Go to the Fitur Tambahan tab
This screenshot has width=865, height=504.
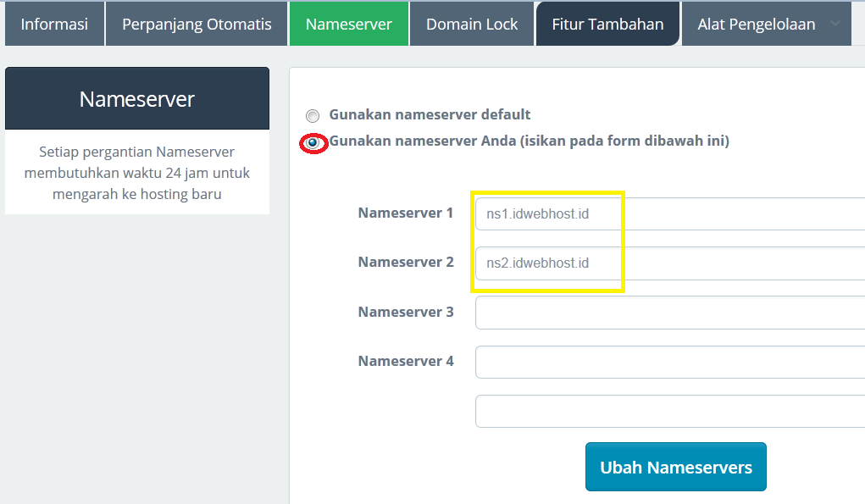click(x=607, y=25)
